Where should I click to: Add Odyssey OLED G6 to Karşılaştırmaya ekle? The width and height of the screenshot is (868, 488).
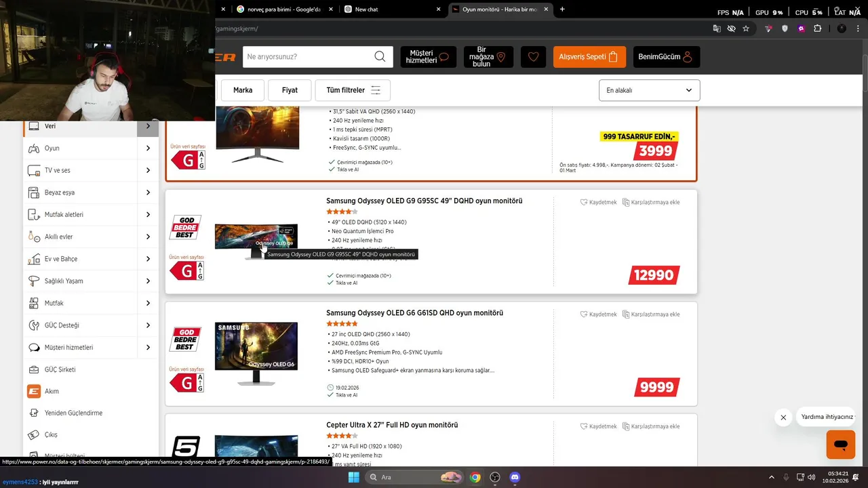tap(651, 314)
